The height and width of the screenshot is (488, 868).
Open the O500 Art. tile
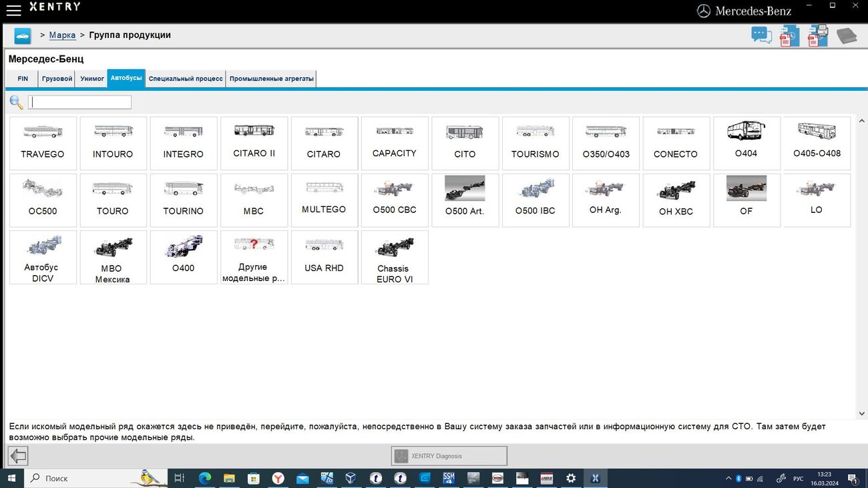coord(465,200)
